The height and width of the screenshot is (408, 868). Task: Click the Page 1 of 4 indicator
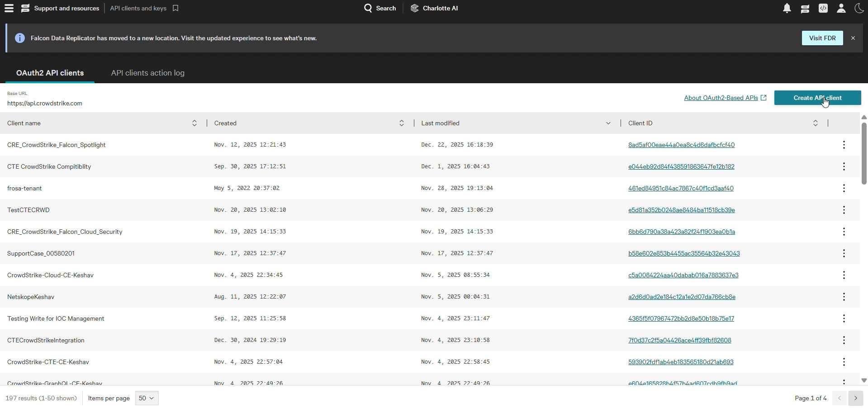click(x=811, y=398)
